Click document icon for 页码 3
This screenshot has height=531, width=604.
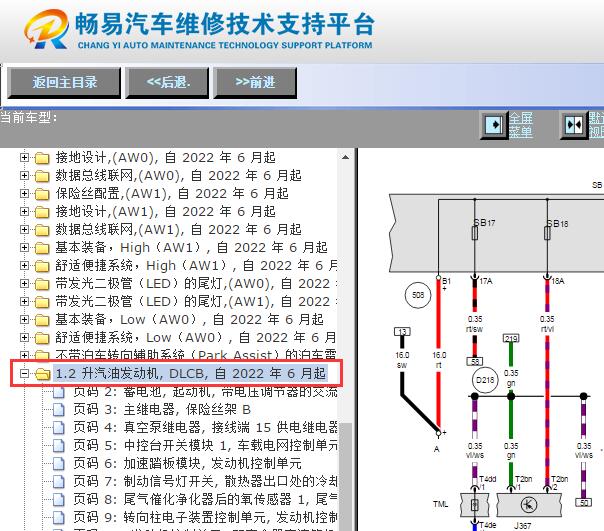pyautogui.click(x=59, y=410)
